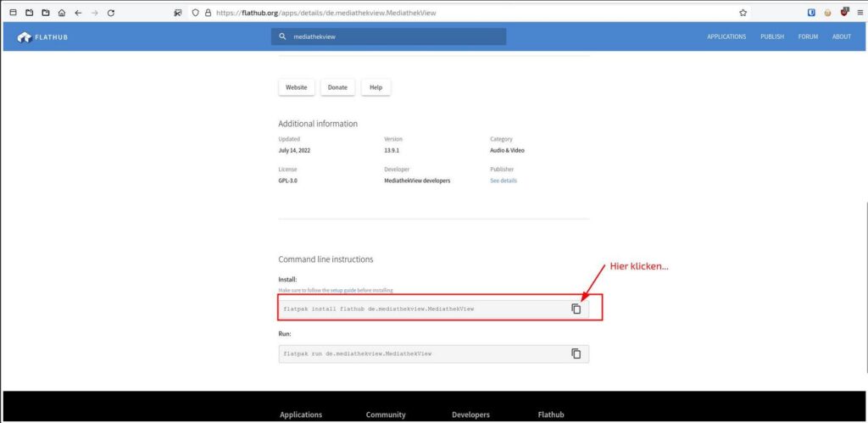Click the search magnifier icon
Viewport: 868px width, 423px height.
(282, 36)
